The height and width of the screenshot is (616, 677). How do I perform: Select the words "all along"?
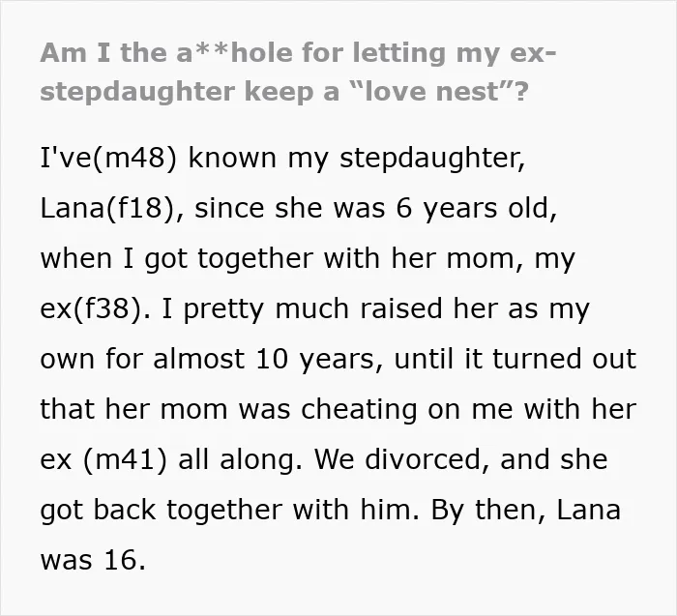coord(237,459)
